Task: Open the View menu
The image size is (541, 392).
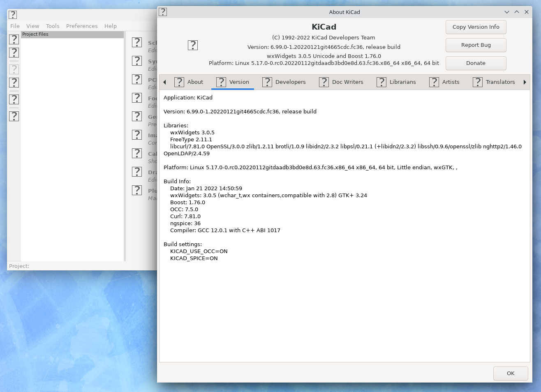Action: click(33, 26)
